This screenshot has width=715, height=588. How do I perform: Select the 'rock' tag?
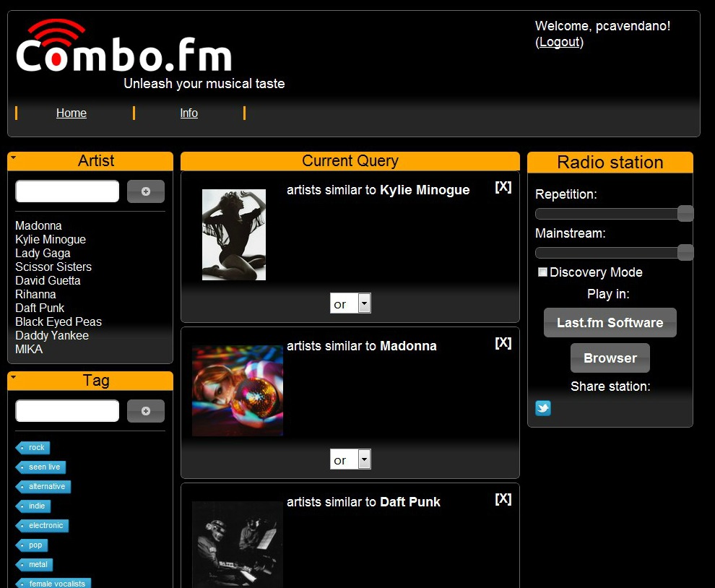[x=34, y=448]
